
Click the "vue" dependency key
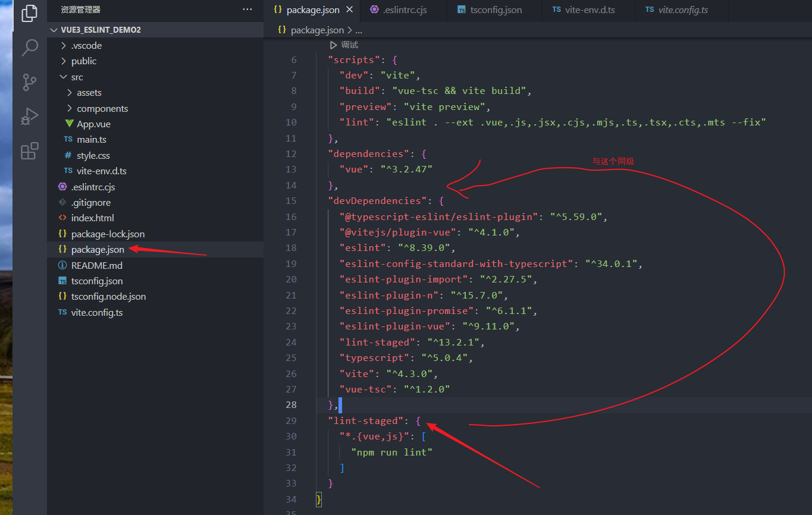click(353, 169)
